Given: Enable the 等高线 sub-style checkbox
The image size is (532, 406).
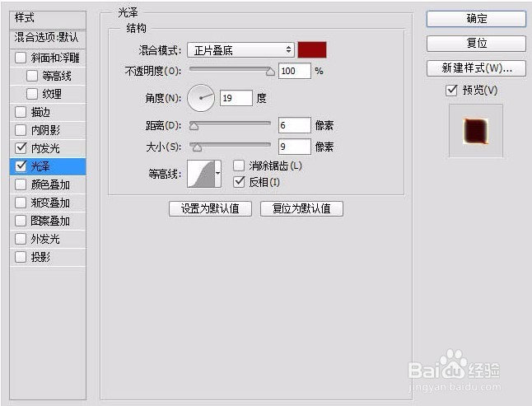Looking at the screenshot, I should point(32,76).
